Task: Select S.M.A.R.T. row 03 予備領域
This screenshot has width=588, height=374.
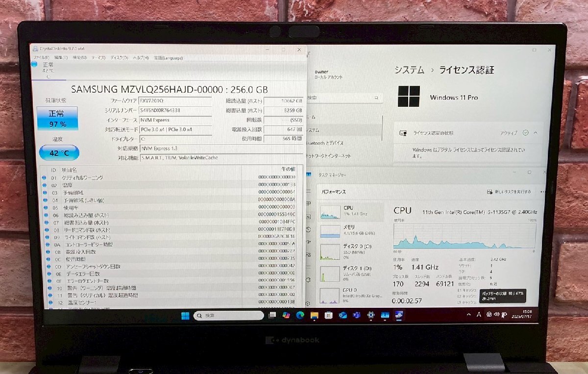Action: tap(169, 192)
